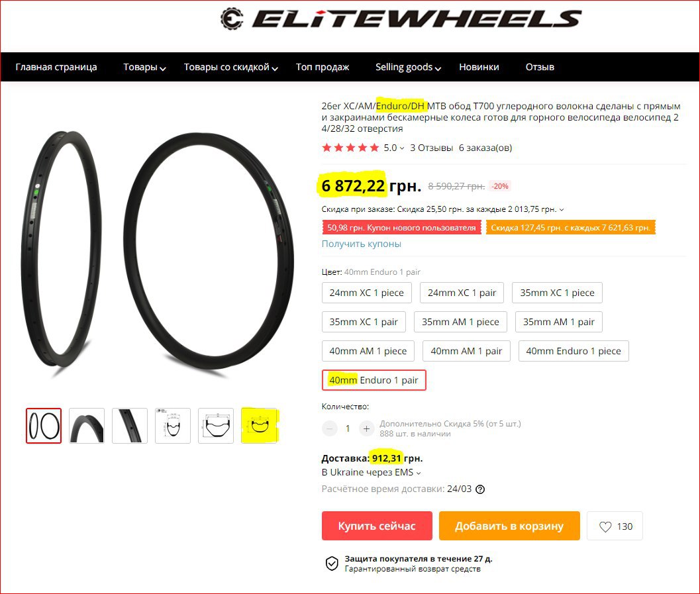Viewport: 700px width, 594px height.
Task: Pick the 40mm Enduro 1 piece variant
Action: (x=574, y=351)
